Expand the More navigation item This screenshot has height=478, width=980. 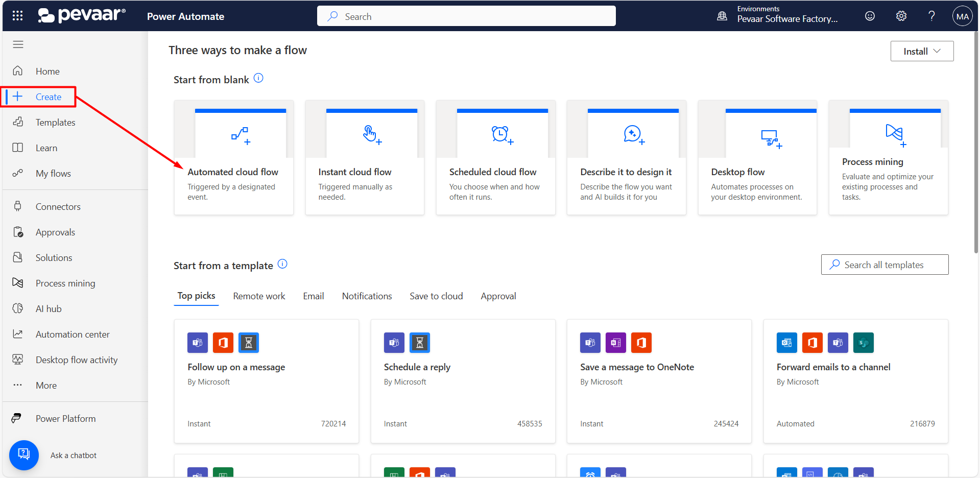[x=46, y=386]
